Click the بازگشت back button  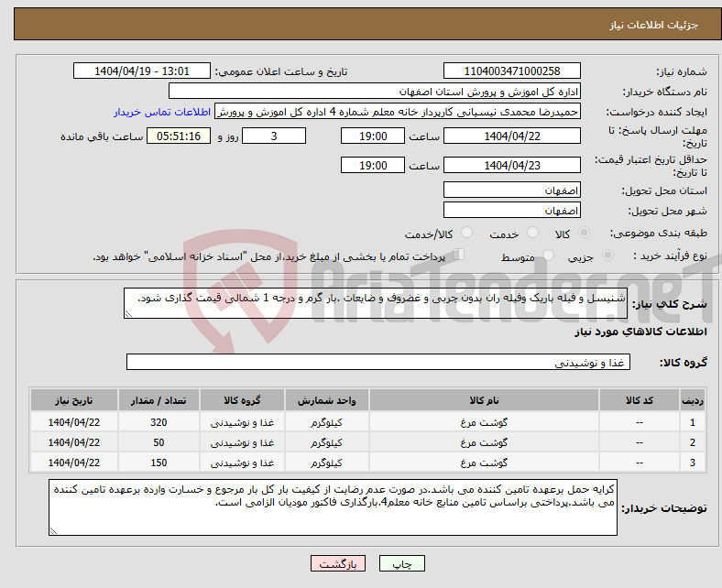point(338,563)
